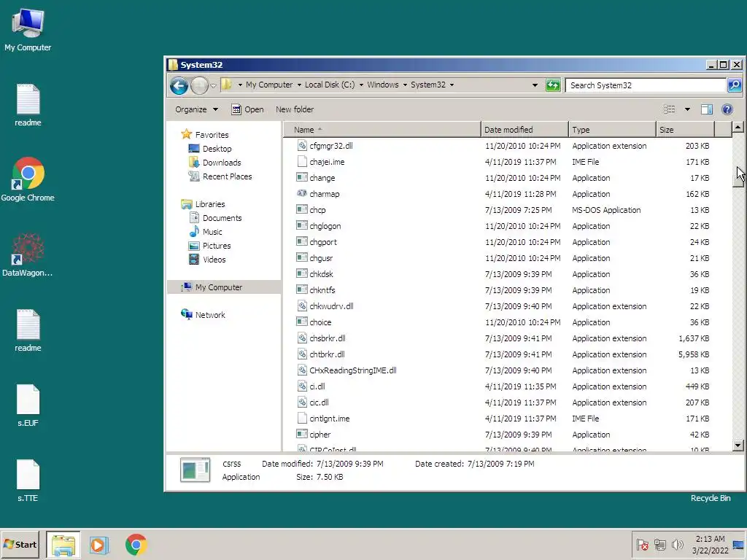Click the scrollbar down arrow
The height and width of the screenshot is (560, 747).
click(738, 446)
